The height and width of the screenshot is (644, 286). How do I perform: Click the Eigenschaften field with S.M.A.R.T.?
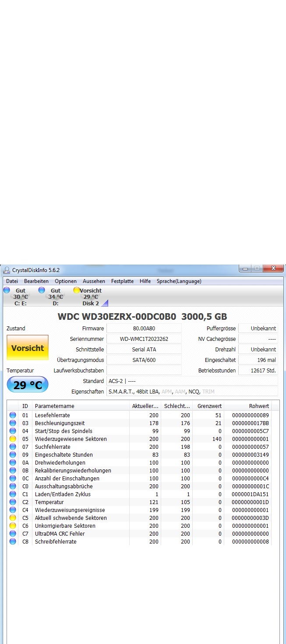192,391
